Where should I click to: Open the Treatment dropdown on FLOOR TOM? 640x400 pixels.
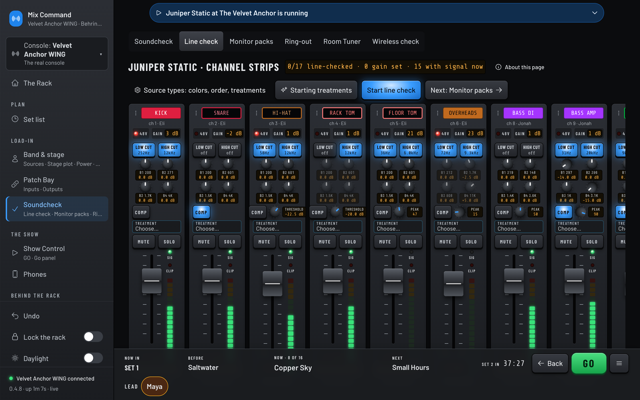[398, 227]
